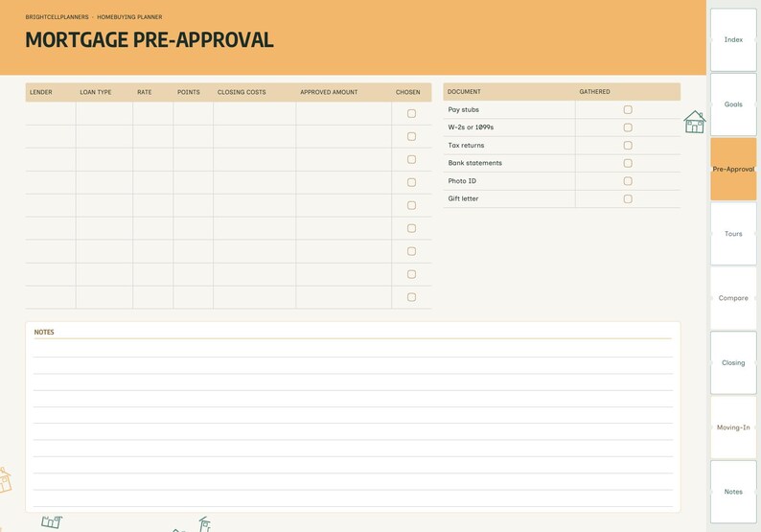Click the small building doodle below notes

click(x=52, y=521)
